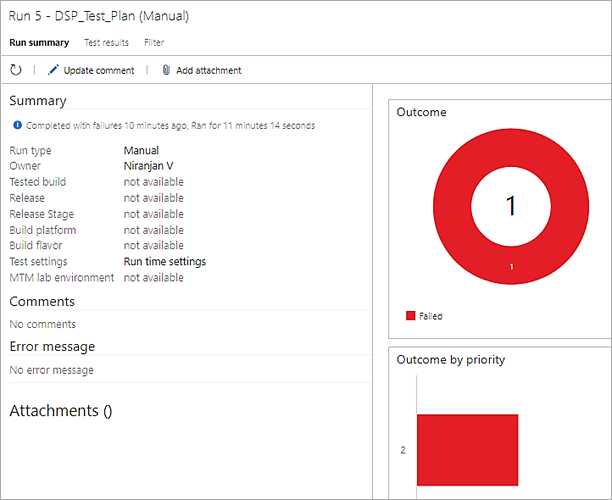The image size is (612, 500).
Task: Click the No comments text
Action: pos(42,325)
